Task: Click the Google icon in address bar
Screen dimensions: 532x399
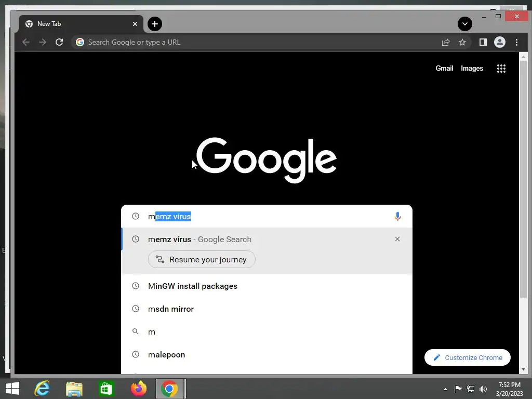Action: [80, 42]
